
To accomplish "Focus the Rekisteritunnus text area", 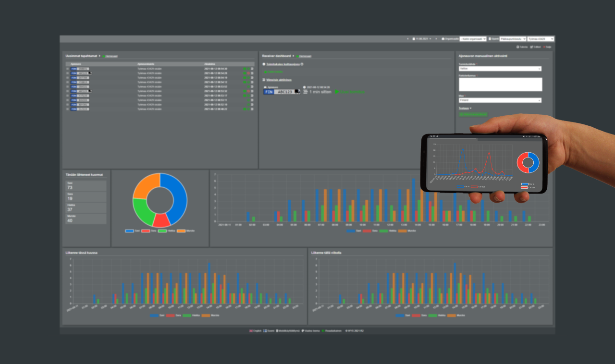I will pyautogui.click(x=500, y=85).
